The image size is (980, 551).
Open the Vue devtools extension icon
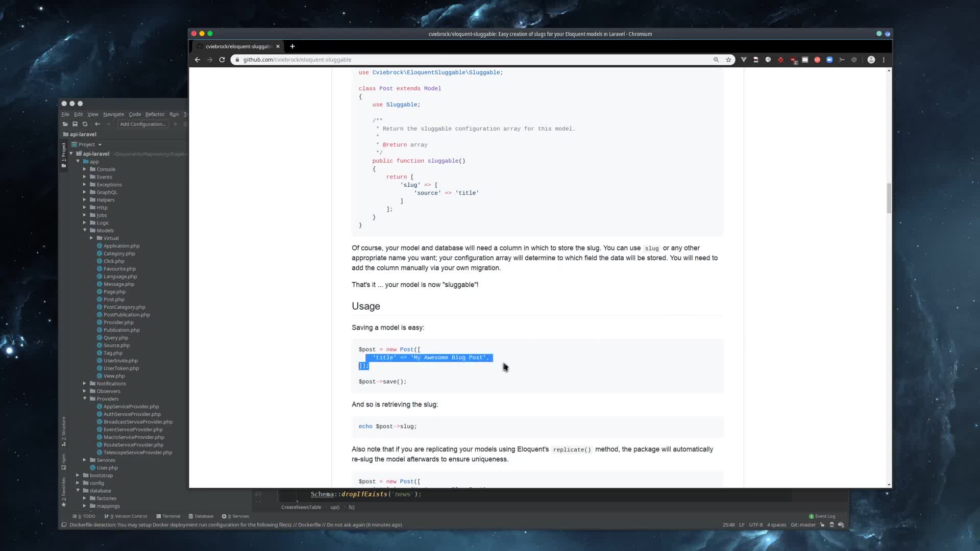tap(744, 60)
